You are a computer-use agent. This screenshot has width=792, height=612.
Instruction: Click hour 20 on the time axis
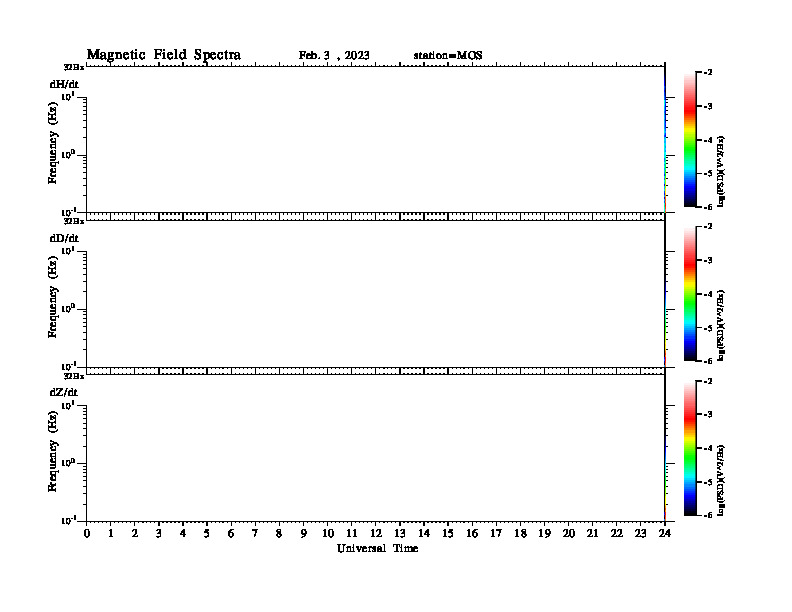(569, 534)
